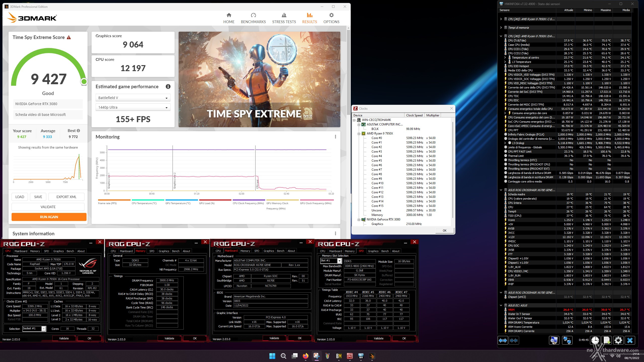Click GPU Load (%) red legend swatch
Image resolution: width=644 pixels, height=362 pixels.
click(x=215, y=200)
